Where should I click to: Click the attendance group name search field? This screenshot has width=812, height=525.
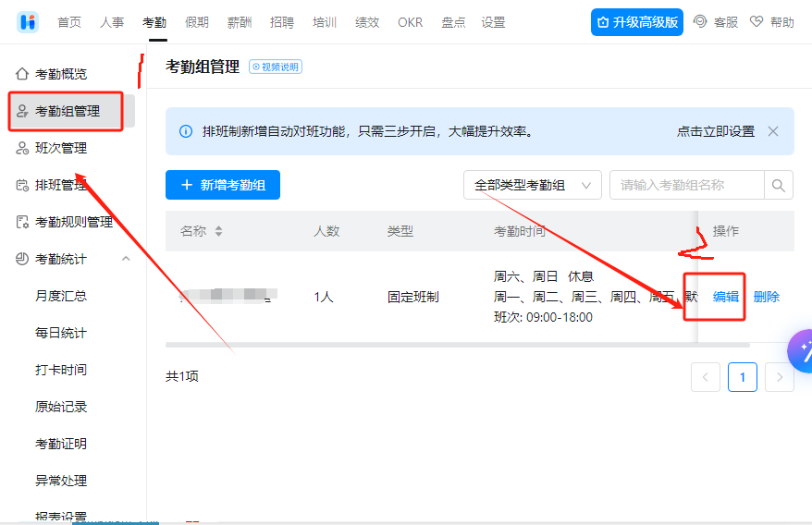click(686, 185)
